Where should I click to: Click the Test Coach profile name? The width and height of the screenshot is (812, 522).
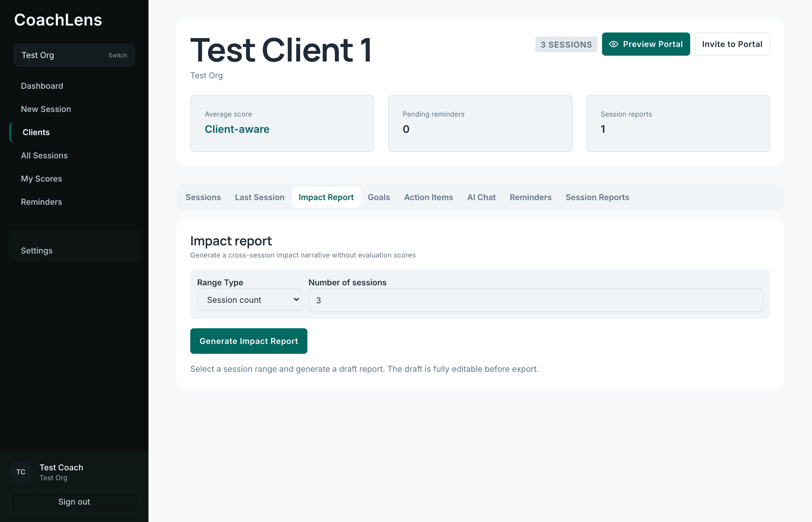(61, 467)
